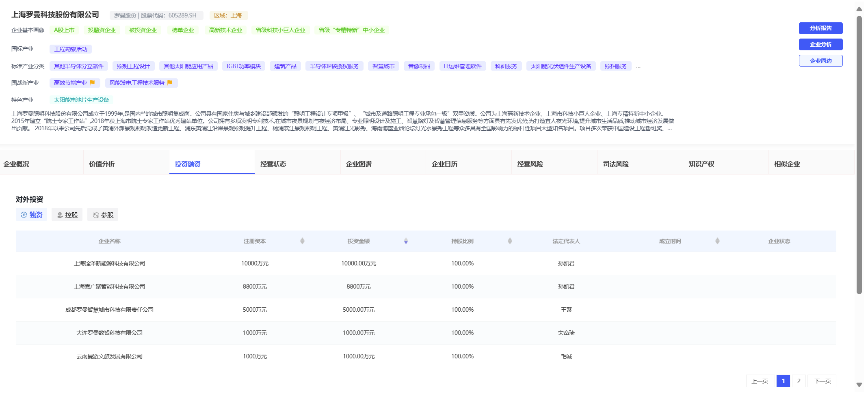Go to 上一页 in pagination

tap(760, 381)
